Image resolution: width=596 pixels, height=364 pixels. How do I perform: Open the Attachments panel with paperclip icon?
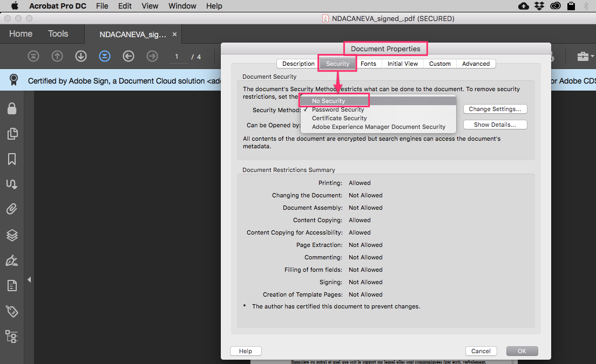point(12,209)
